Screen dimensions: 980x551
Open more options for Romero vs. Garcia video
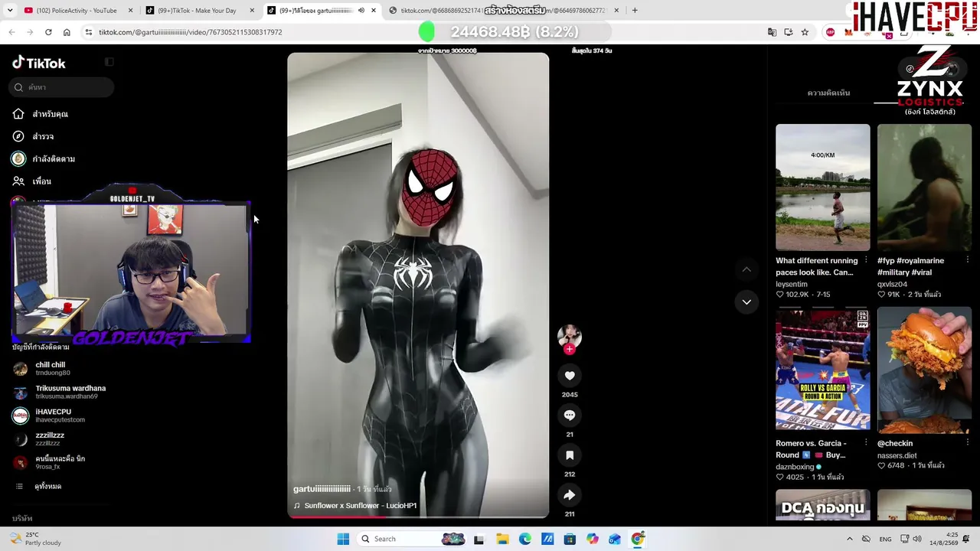[x=866, y=443]
